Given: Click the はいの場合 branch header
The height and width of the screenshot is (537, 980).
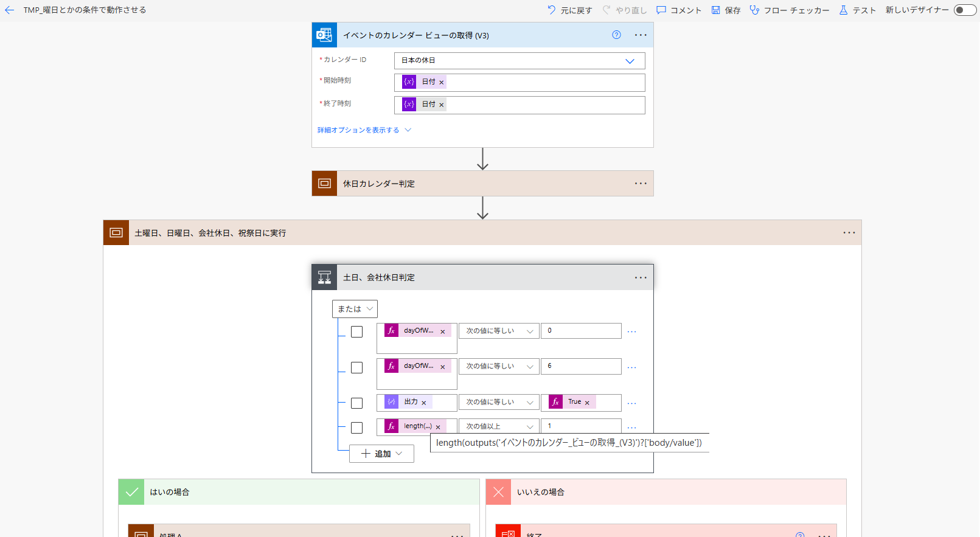Looking at the screenshot, I should pyautogui.click(x=299, y=492).
